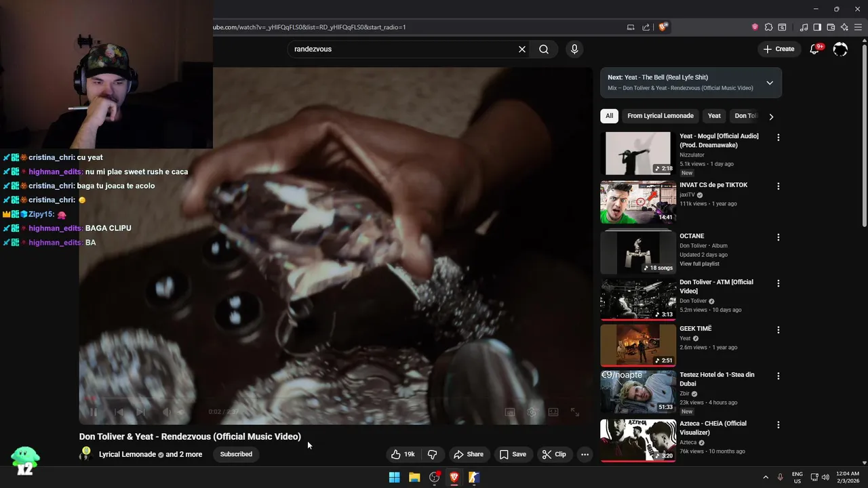
Task: Click the Share button under the video
Action: pyautogui.click(x=469, y=454)
